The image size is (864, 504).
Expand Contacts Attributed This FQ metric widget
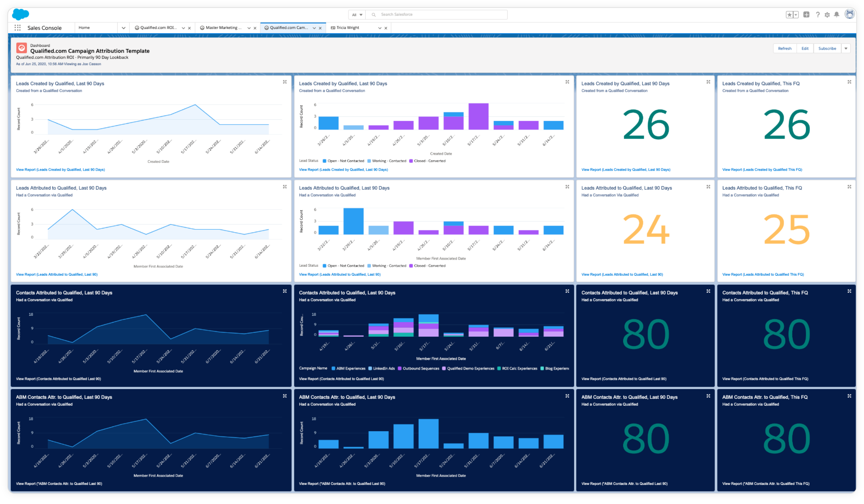(849, 291)
